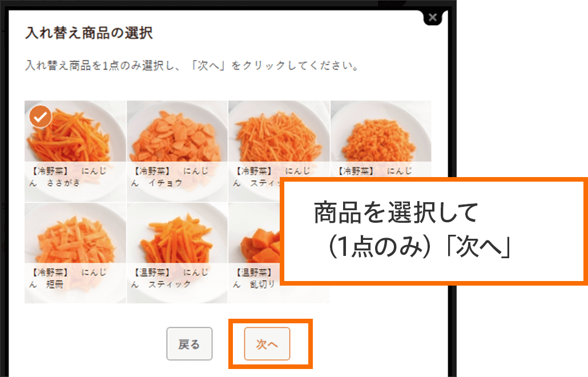588x377 pixels.
Task: Click the 【温野菜】にんじん 乱切り label
Action: click(x=255, y=278)
